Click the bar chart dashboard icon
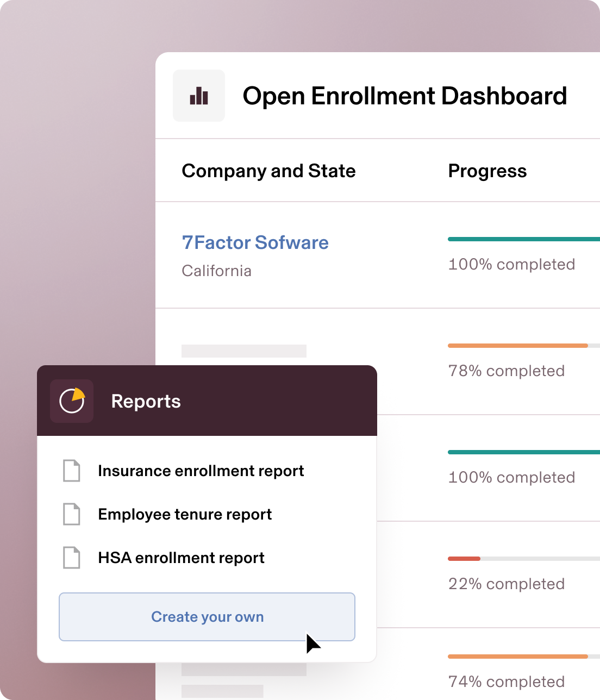The height and width of the screenshot is (700, 600). point(198,95)
